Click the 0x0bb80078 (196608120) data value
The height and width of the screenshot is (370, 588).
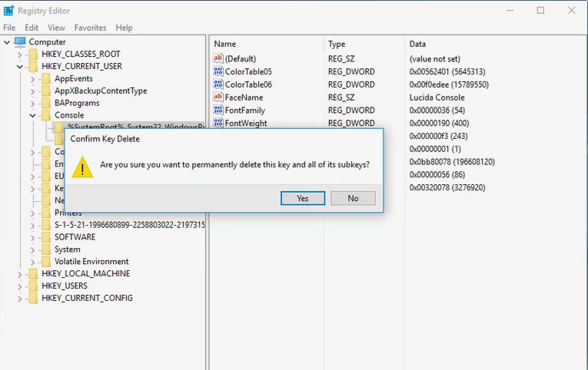pos(452,162)
